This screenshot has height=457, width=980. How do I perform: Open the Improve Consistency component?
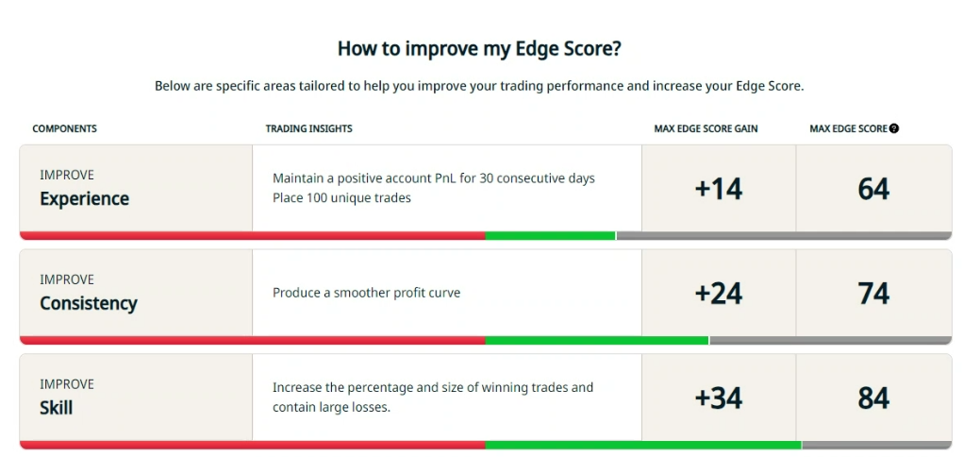tap(135, 293)
